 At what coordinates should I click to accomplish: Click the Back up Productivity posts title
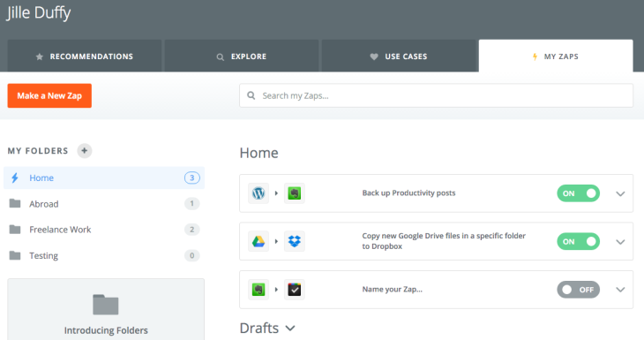tap(408, 193)
